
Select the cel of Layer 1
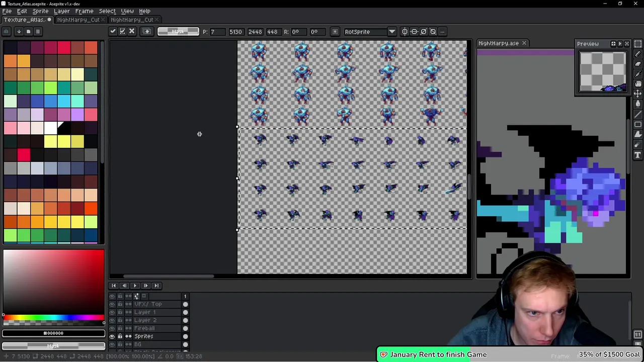point(185,312)
